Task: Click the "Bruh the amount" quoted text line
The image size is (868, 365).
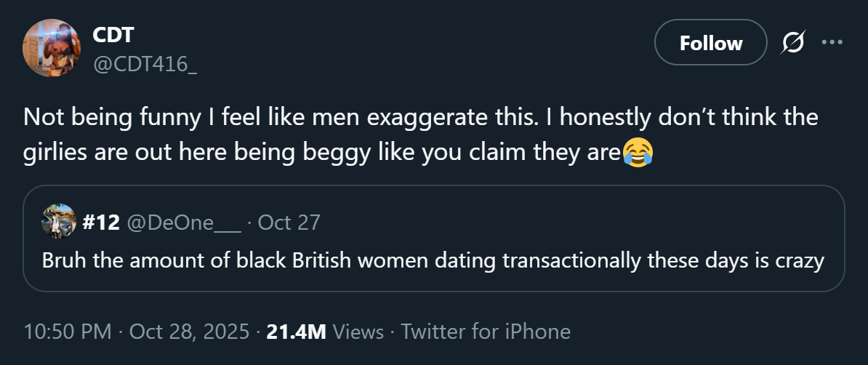Action: pyautogui.click(x=433, y=260)
